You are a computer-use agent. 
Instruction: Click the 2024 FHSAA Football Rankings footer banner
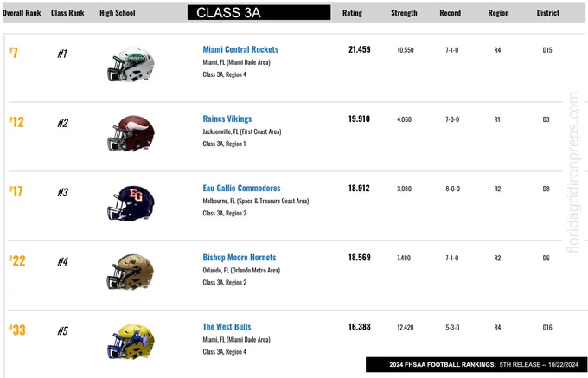click(x=476, y=364)
